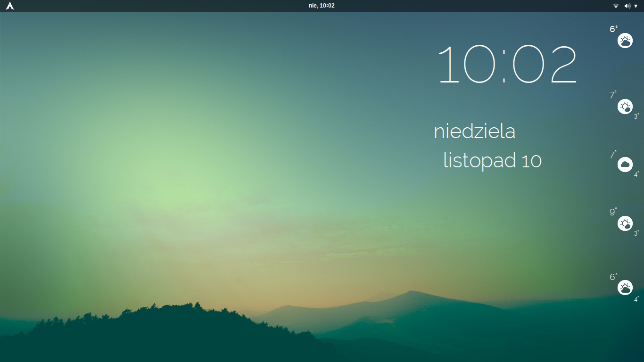
Task: Click the 3° low under the 9° forecast
Action: [x=636, y=233]
